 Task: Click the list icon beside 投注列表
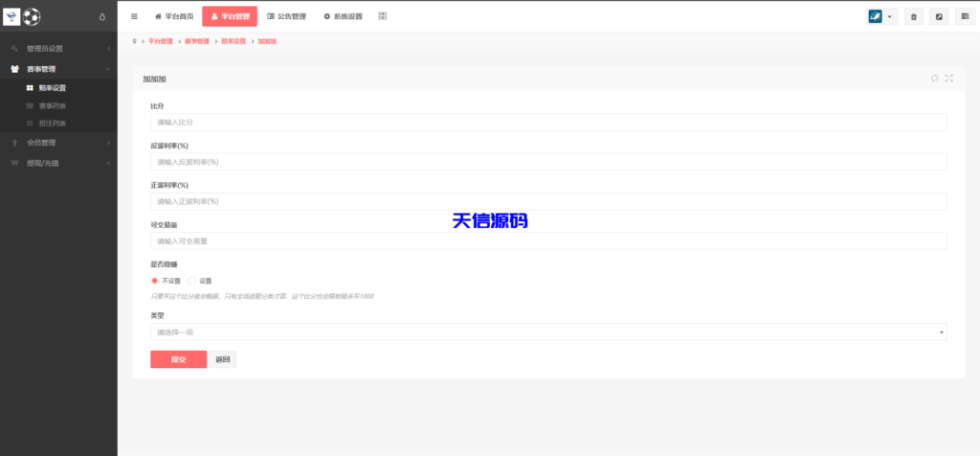[x=30, y=124]
